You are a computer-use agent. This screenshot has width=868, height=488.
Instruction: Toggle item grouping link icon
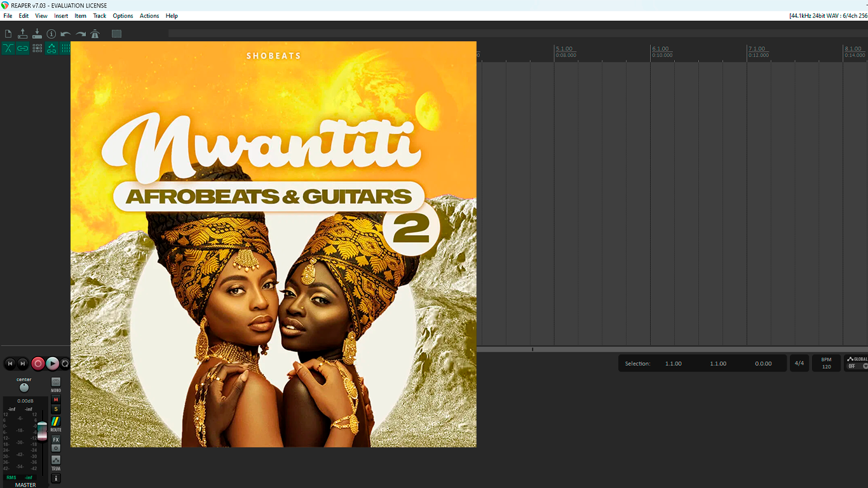[23, 48]
